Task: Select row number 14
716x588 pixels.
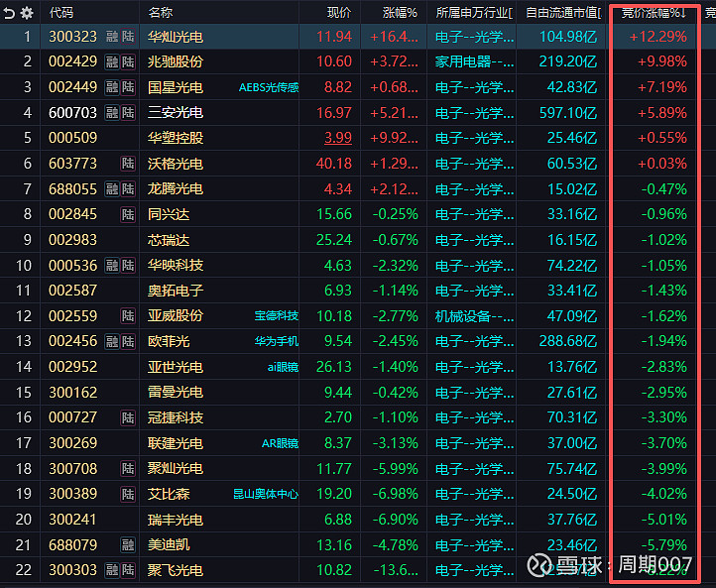Action: click(23, 367)
